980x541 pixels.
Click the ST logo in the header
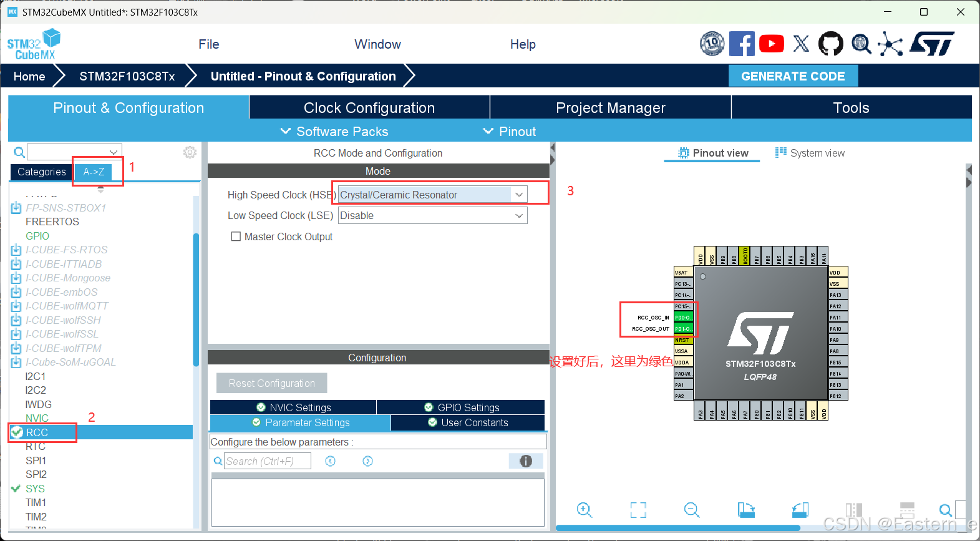point(933,44)
